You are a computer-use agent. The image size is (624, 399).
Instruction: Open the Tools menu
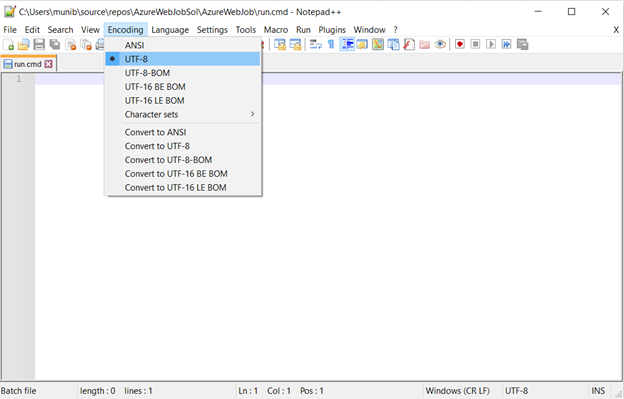point(246,30)
